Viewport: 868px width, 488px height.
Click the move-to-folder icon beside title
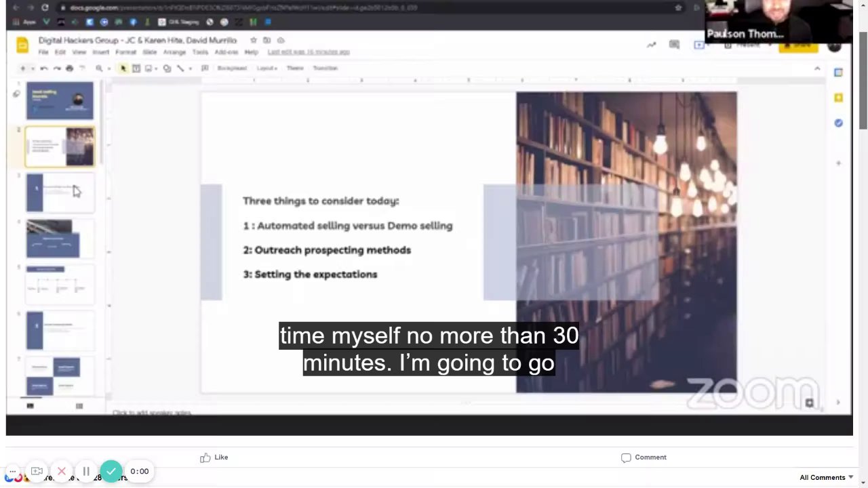tap(267, 41)
